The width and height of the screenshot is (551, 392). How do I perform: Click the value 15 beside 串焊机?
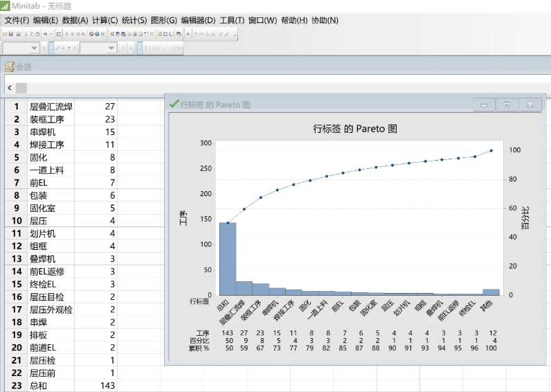pyautogui.click(x=109, y=132)
